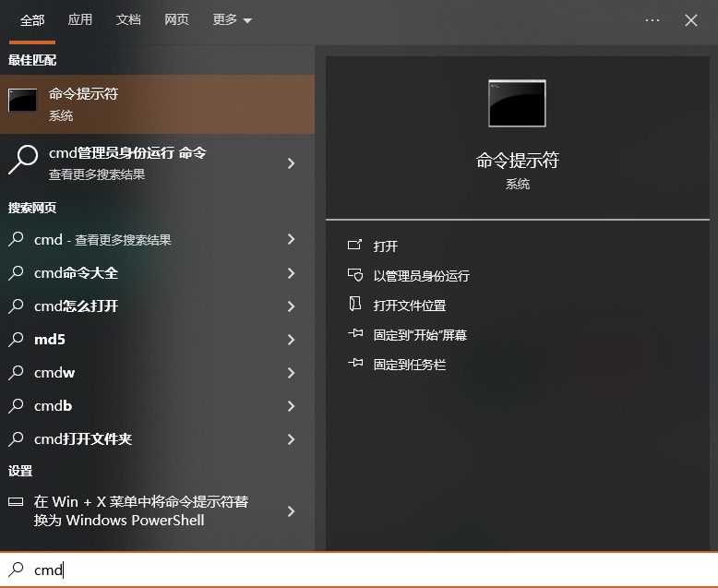The image size is (718, 588).
Task: Click search icon beside cmdw
Action: 16,372
